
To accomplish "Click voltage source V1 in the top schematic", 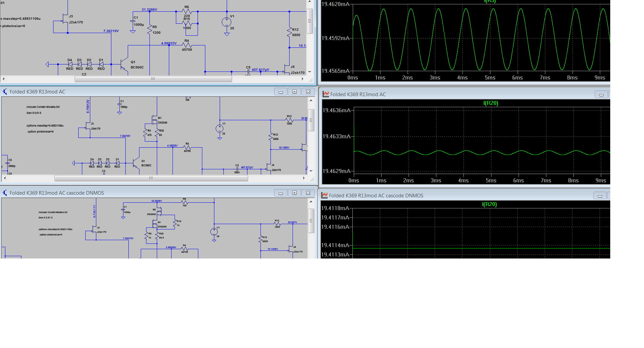I will (x=226, y=22).
